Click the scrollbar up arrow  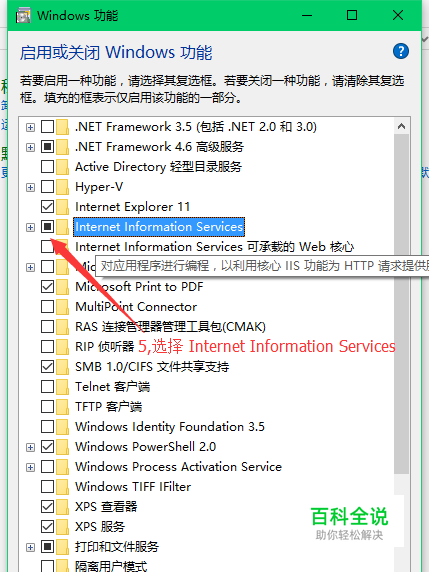[x=402, y=126]
